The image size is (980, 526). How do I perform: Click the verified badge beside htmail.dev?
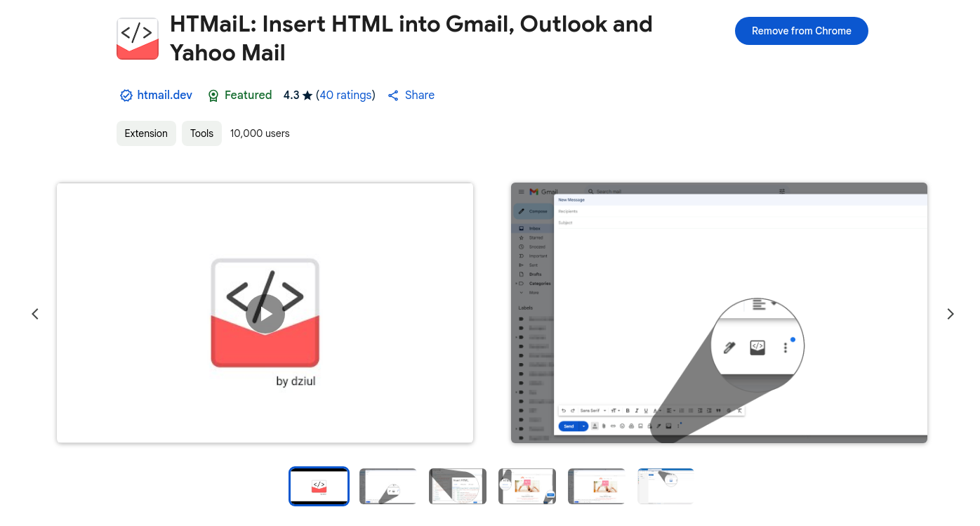click(x=126, y=96)
